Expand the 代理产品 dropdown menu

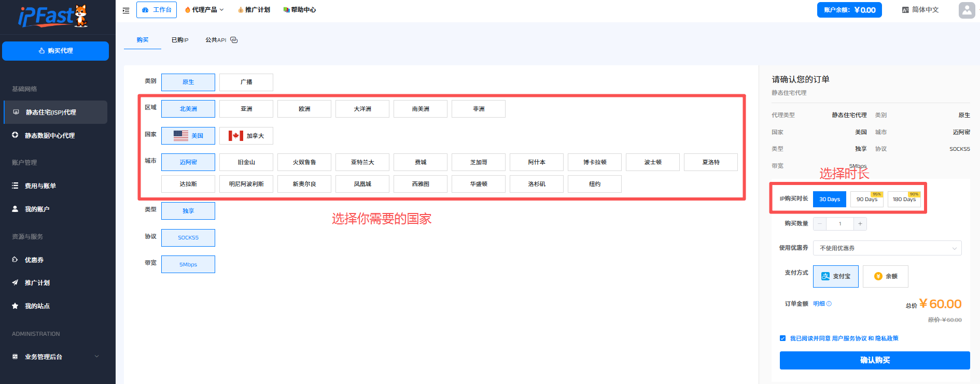point(204,10)
